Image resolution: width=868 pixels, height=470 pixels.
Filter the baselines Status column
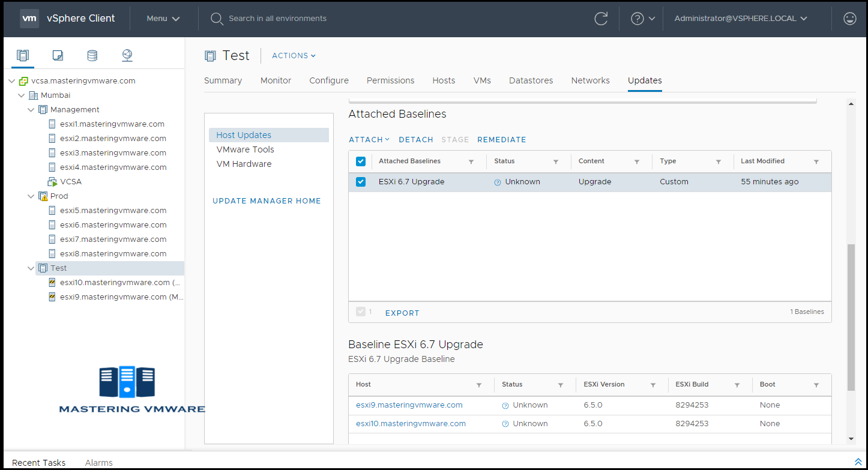(x=556, y=162)
